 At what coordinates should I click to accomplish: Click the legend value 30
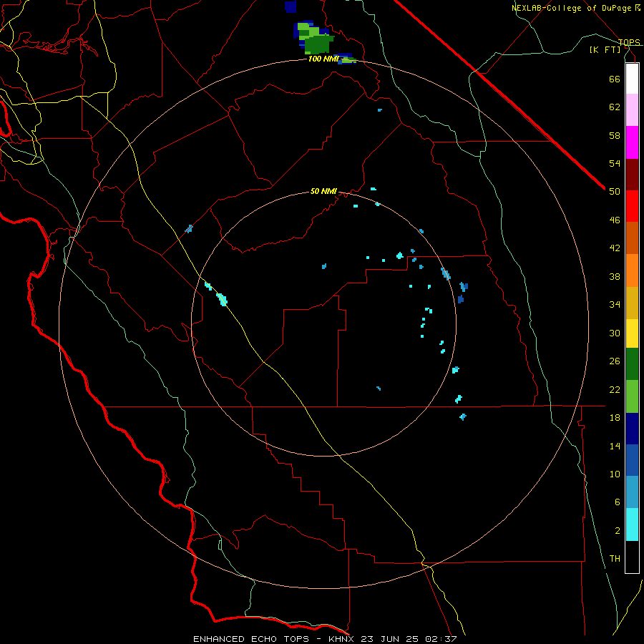(x=615, y=333)
